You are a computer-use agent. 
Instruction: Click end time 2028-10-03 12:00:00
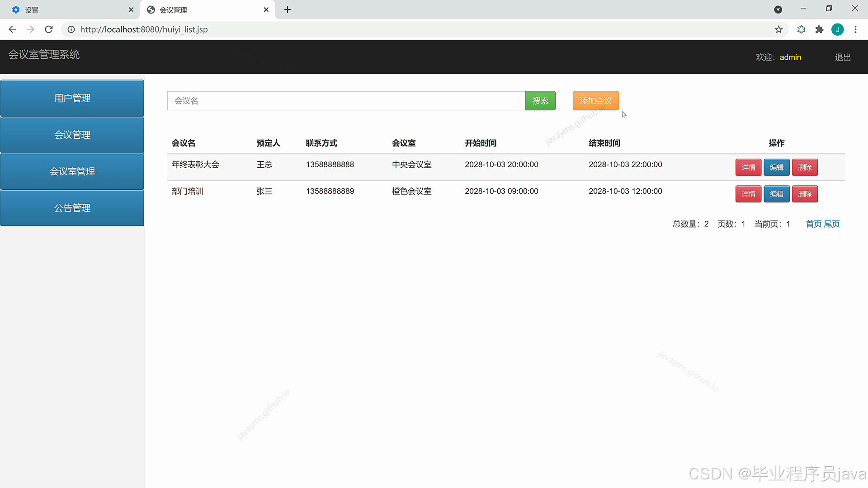[625, 191]
